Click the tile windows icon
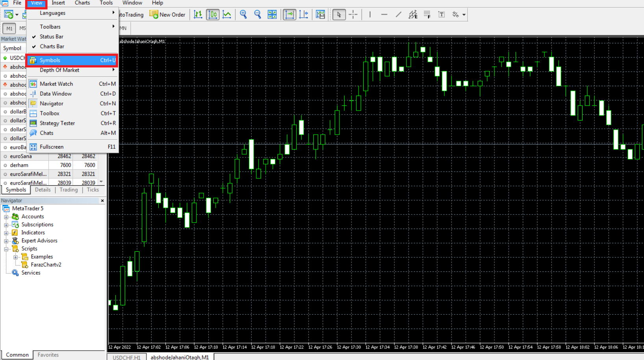The width and height of the screenshot is (644, 360). click(272, 15)
